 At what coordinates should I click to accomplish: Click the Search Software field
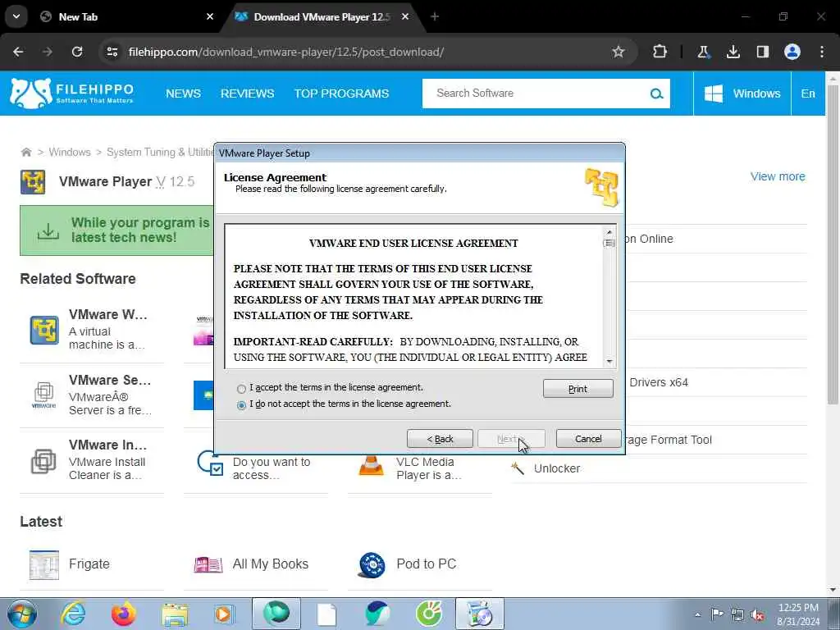pos(536,94)
